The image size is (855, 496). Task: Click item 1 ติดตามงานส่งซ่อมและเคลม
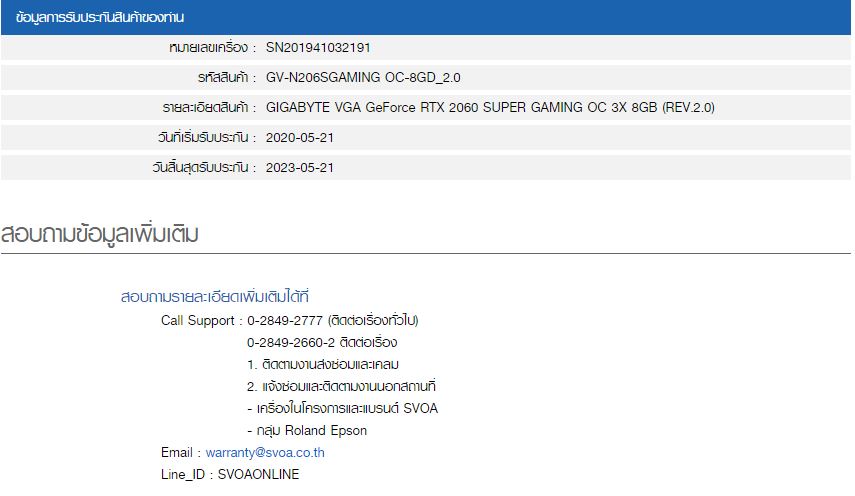323,364
